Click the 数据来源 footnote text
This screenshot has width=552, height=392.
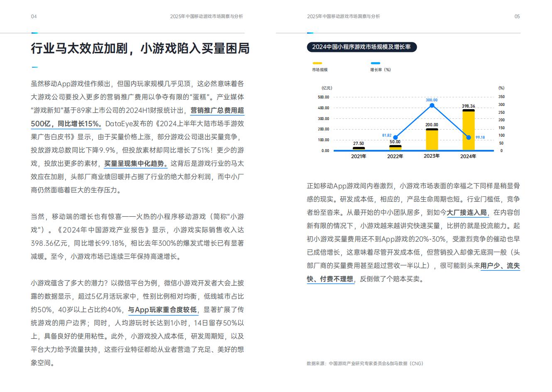pyautogui.click(x=365, y=363)
